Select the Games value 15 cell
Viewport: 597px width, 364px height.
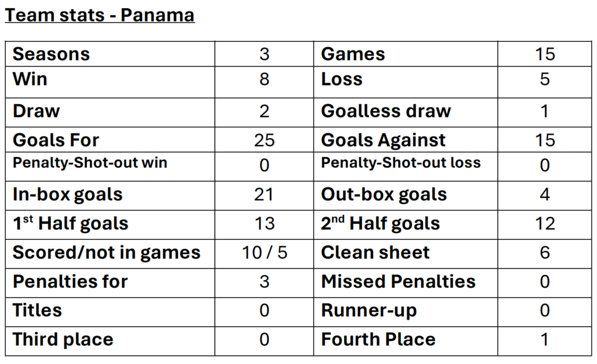pos(545,54)
